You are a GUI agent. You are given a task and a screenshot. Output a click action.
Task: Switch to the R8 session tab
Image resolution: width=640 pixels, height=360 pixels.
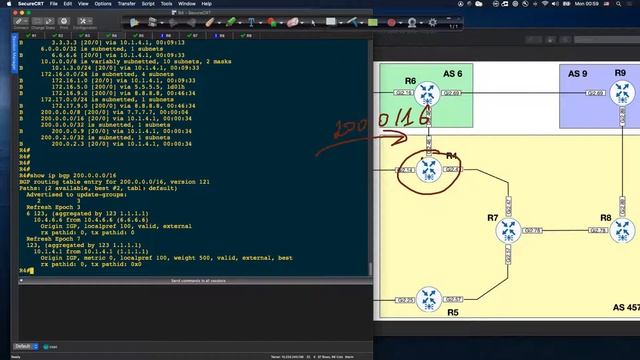[x=219, y=36]
